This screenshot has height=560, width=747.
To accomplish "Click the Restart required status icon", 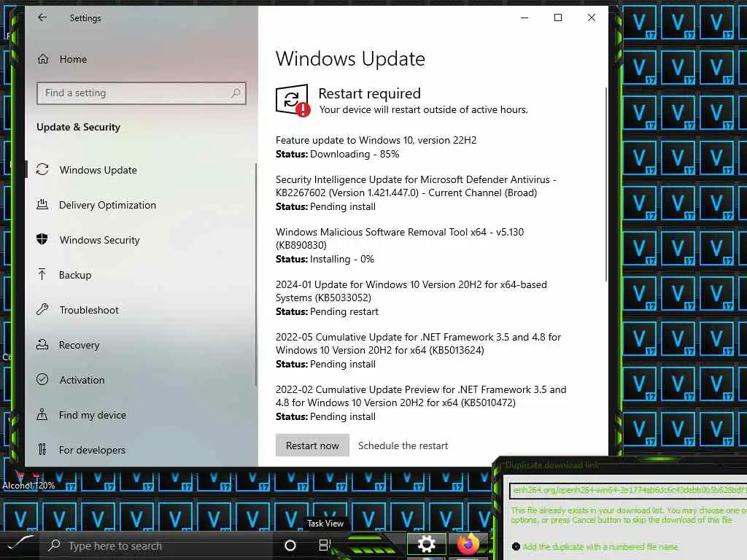I will [x=293, y=100].
